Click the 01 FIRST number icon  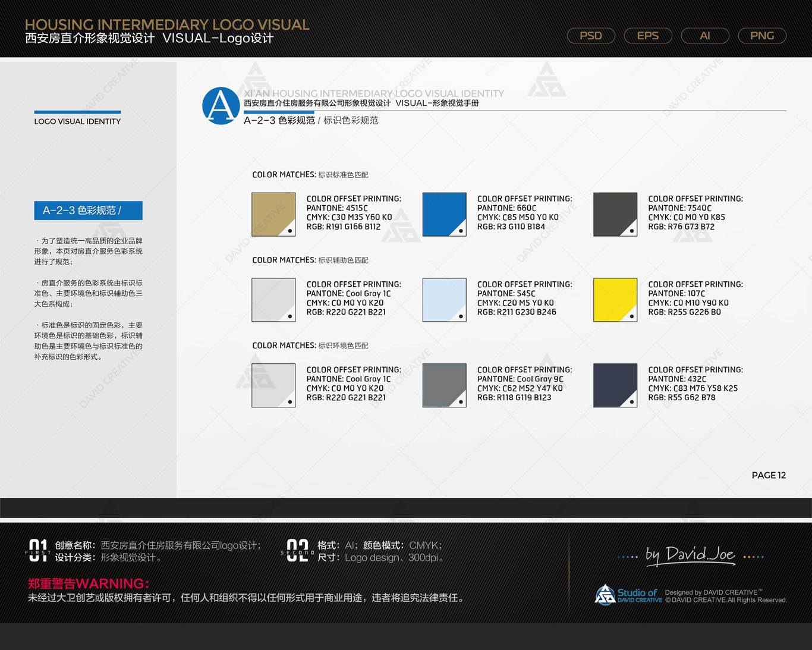(38, 551)
